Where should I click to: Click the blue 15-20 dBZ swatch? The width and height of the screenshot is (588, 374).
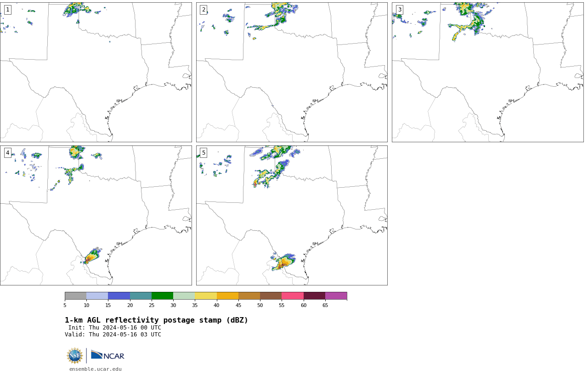[119, 296]
